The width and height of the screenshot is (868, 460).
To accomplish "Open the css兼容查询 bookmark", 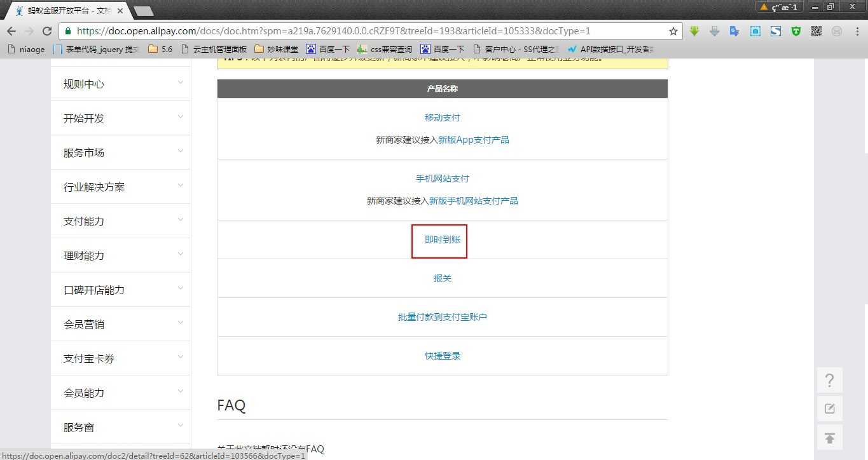I will 385,49.
